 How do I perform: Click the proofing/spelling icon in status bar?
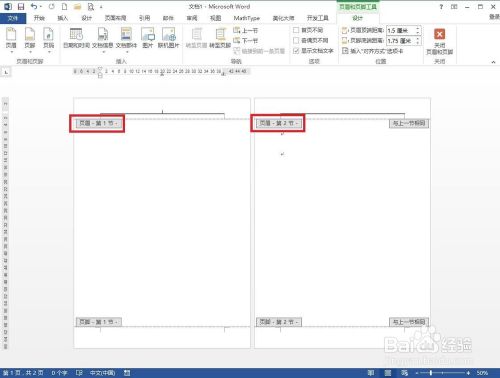tap(79, 373)
